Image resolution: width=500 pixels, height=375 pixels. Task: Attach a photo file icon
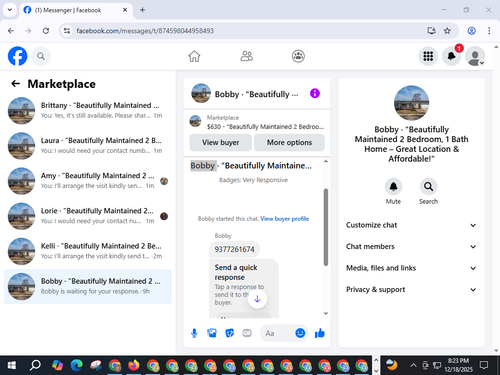pyautogui.click(x=212, y=333)
